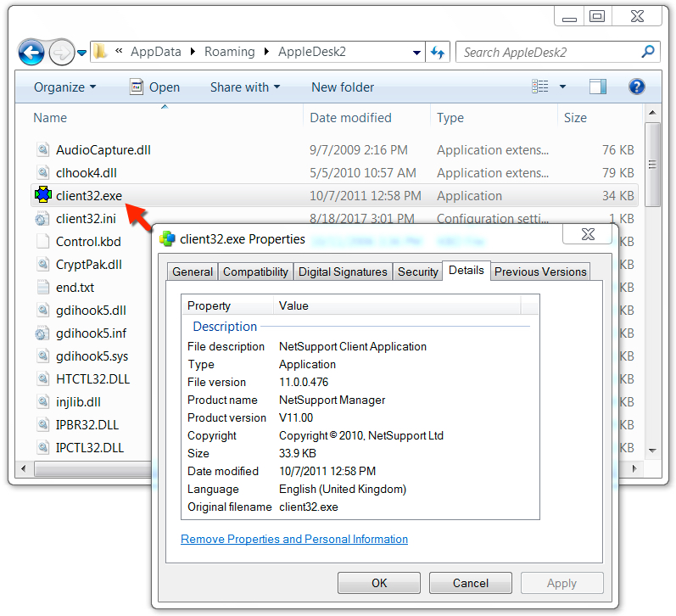Viewport: 676px width, 616px height.
Task: Click the horizontal scrollbar left arrow
Action: [24, 468]
